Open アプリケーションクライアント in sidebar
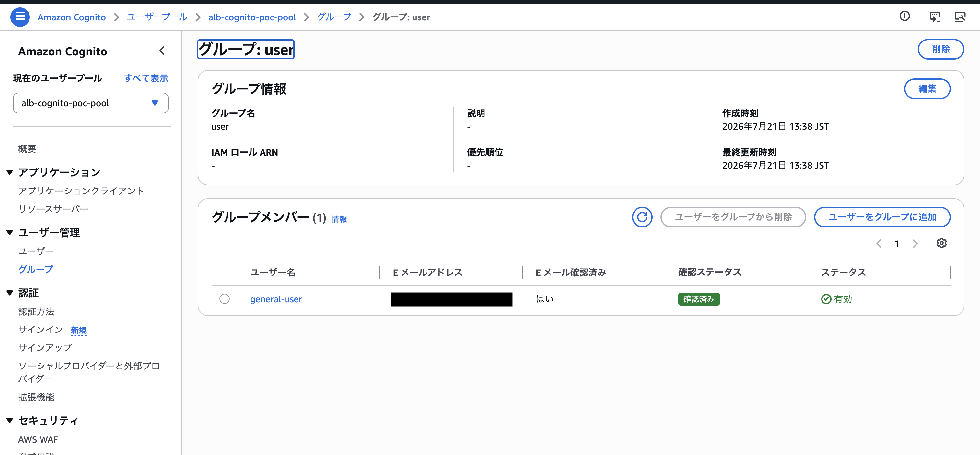980x455 pixels. click(81, 191)
